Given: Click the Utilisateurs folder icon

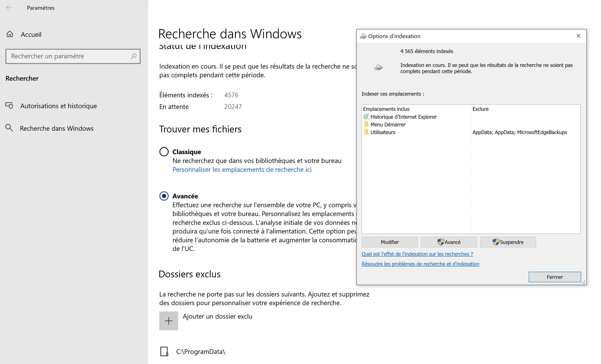Looking at the screenshot, I should [x=366, y=132].
